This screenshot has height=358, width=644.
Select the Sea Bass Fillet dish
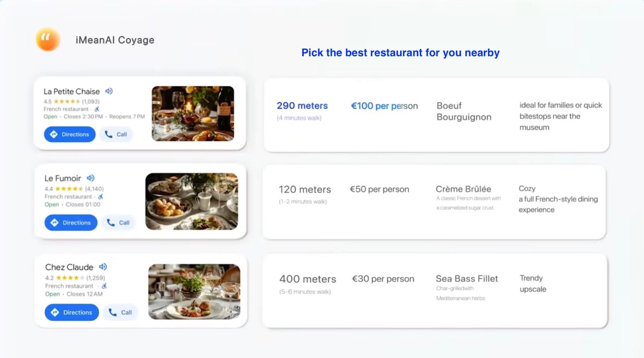(467, 279)
